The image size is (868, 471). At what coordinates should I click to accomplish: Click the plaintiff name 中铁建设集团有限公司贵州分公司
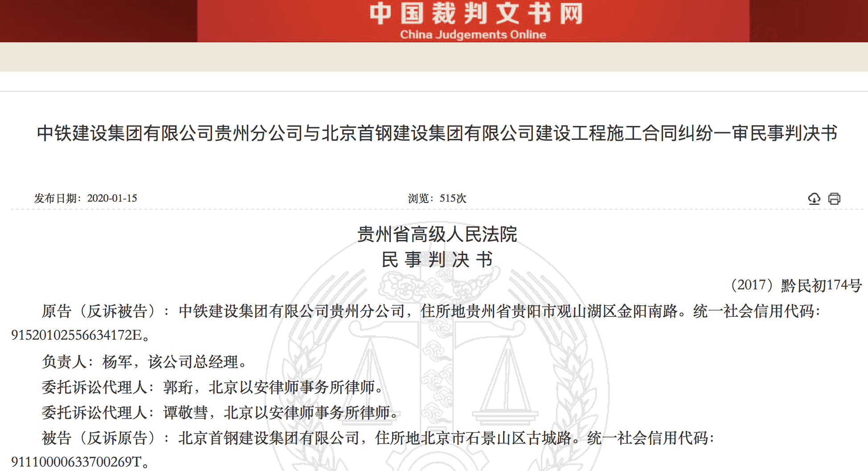[x=291, y=311]
